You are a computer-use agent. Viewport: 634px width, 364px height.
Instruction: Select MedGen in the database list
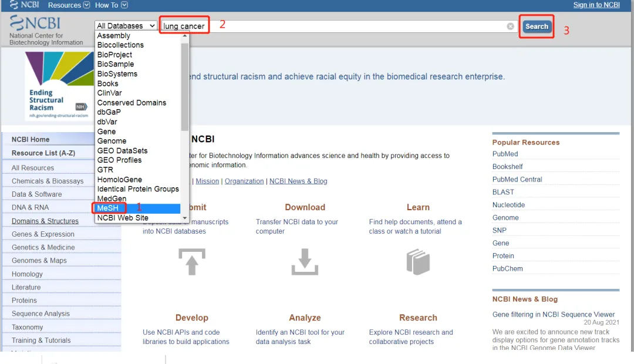(x=137, y=198)
